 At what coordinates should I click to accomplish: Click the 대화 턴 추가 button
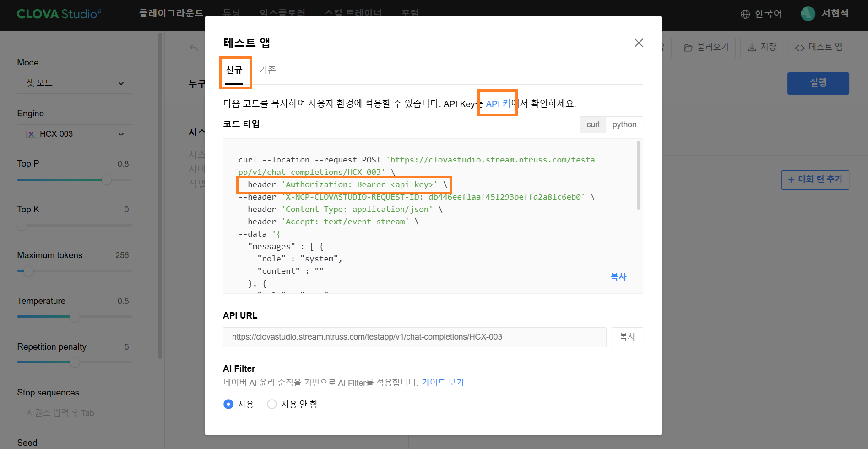[x=815, y=180]
